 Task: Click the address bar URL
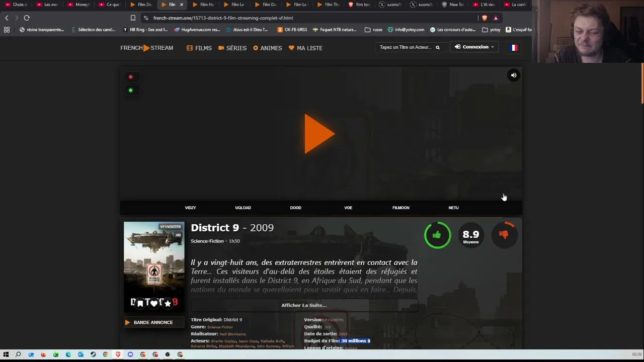pyautogui.click(x=223, y=18)
